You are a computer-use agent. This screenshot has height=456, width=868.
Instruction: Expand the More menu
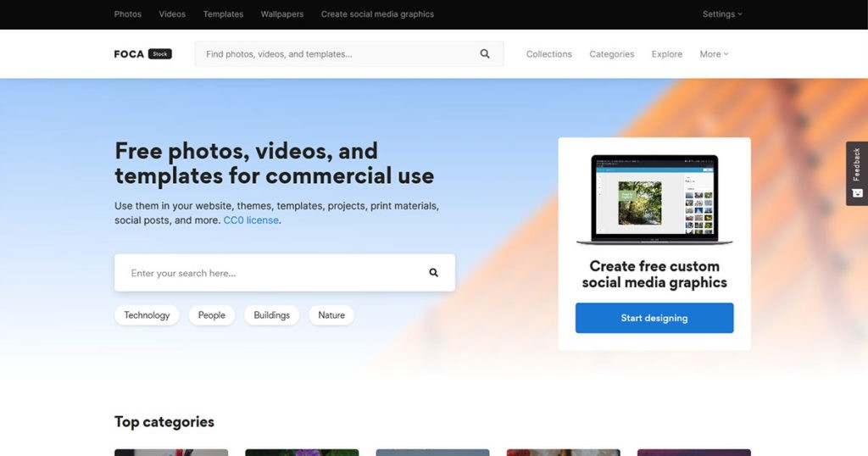(x=714, y=54)
